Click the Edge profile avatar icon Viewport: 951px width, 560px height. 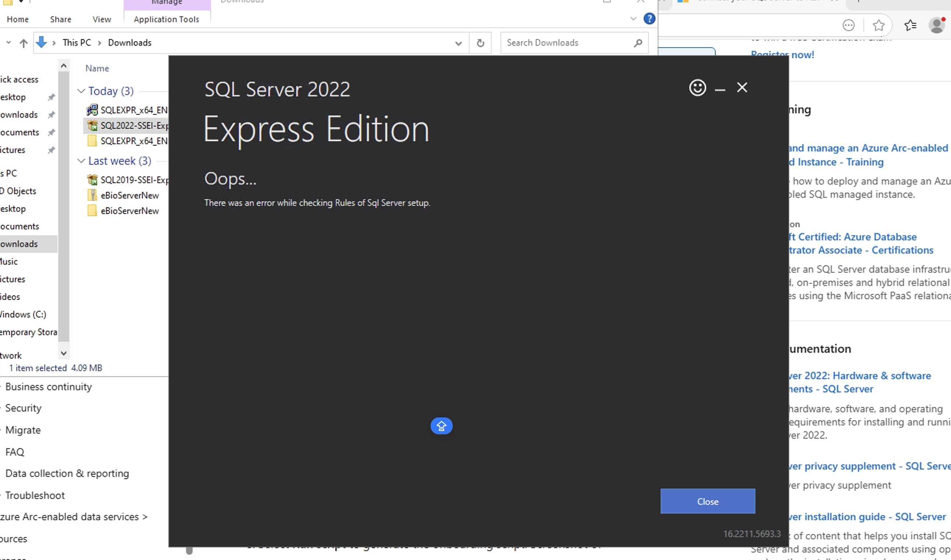(937, 25)
